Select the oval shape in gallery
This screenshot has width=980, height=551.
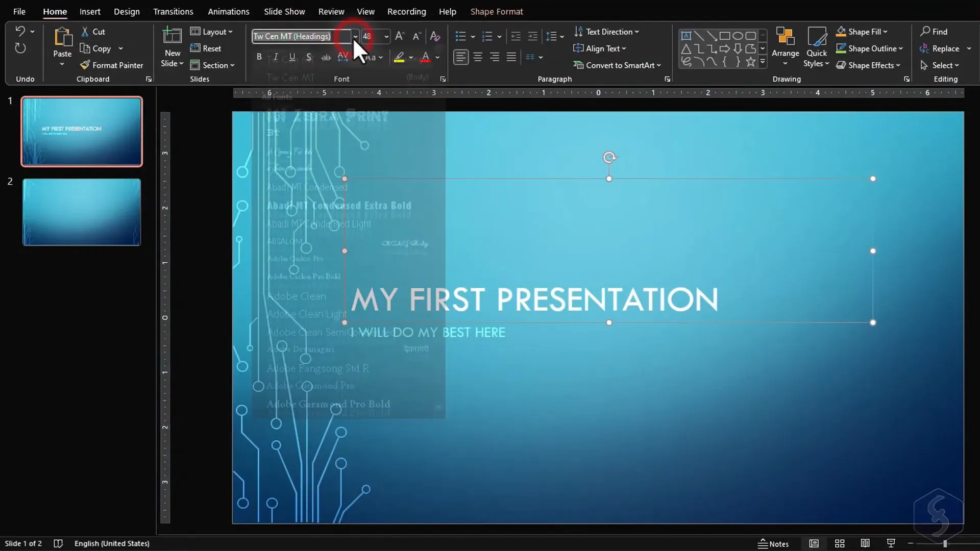(738, 36)
